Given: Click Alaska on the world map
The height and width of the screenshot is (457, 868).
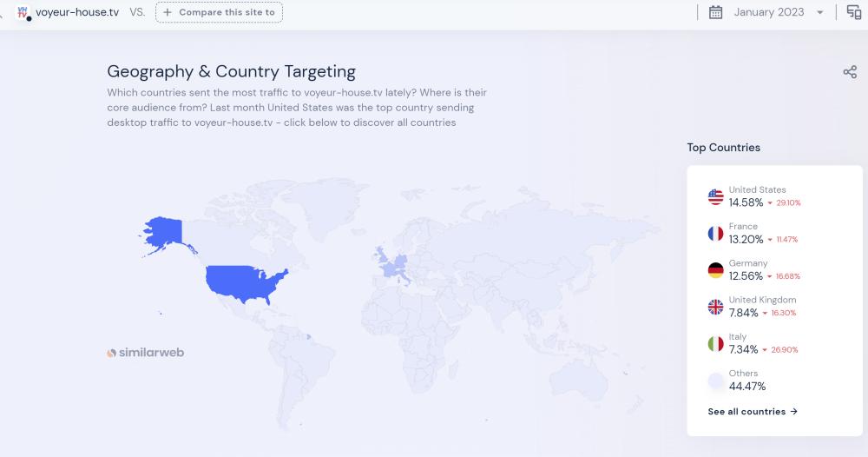Looking at the screenshot, I should [x=162, y=231].
